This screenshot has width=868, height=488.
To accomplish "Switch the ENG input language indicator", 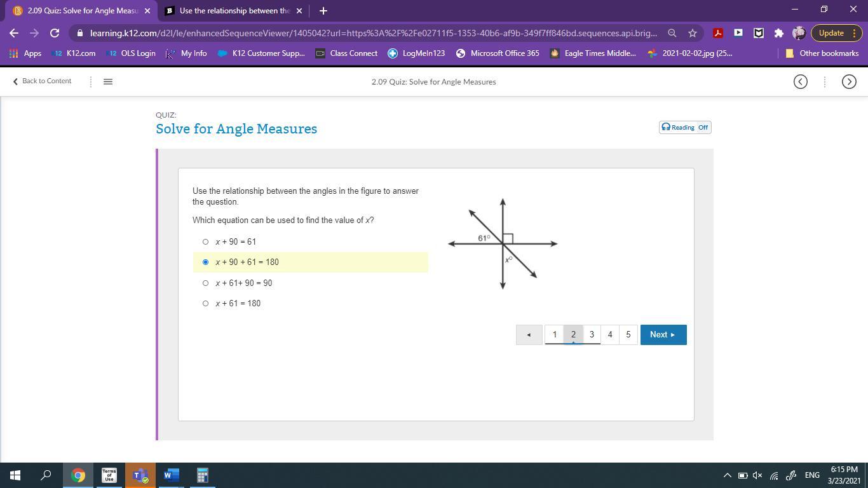I will 812,475.
